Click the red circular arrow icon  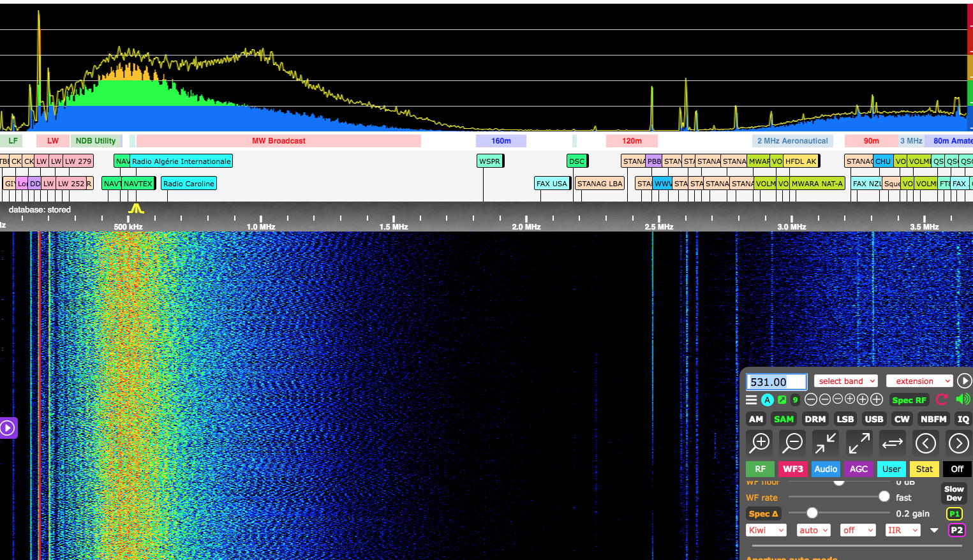tap(942, 400)
